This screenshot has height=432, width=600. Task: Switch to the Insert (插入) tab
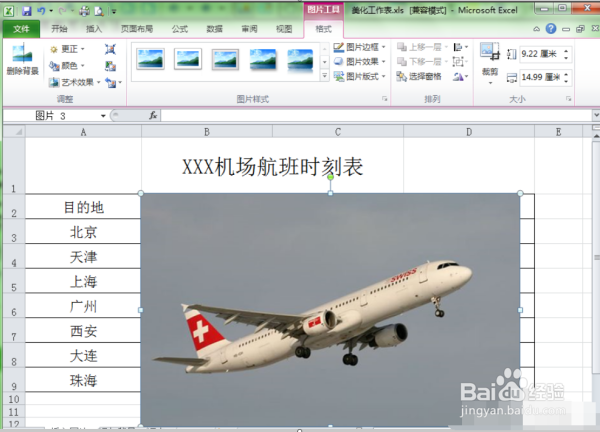pos(94,29)
